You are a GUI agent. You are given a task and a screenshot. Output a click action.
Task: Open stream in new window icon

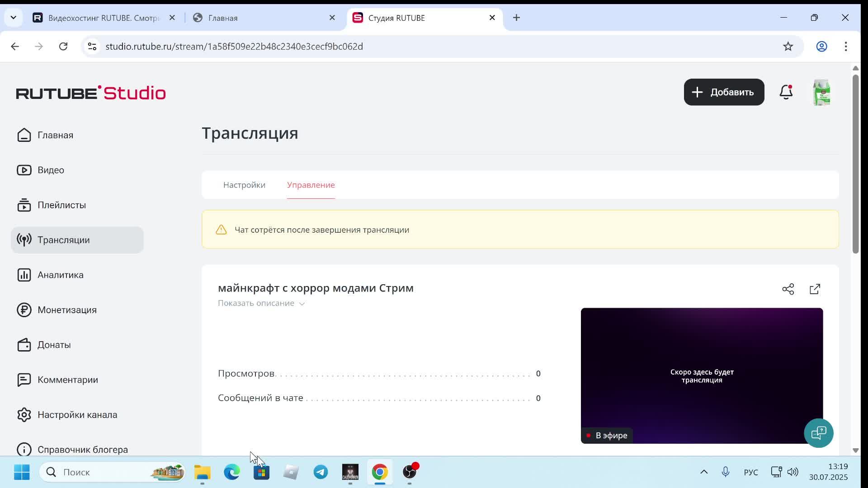(815, 289)
